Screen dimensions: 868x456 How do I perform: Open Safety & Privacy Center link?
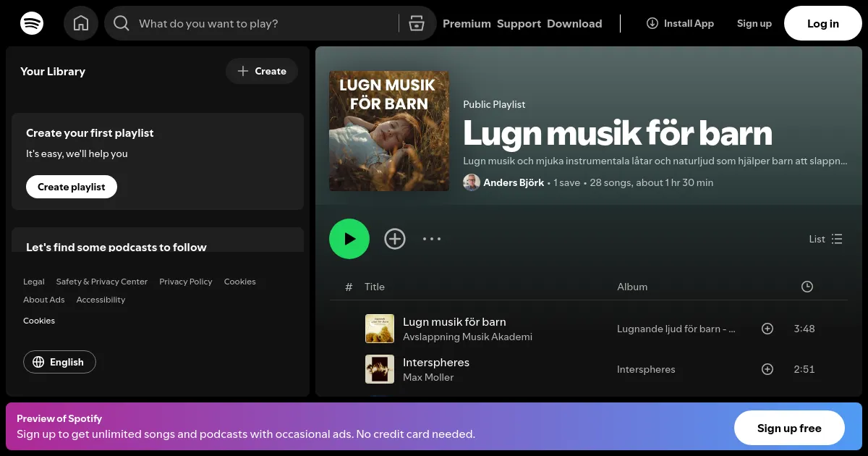point(102,282)
